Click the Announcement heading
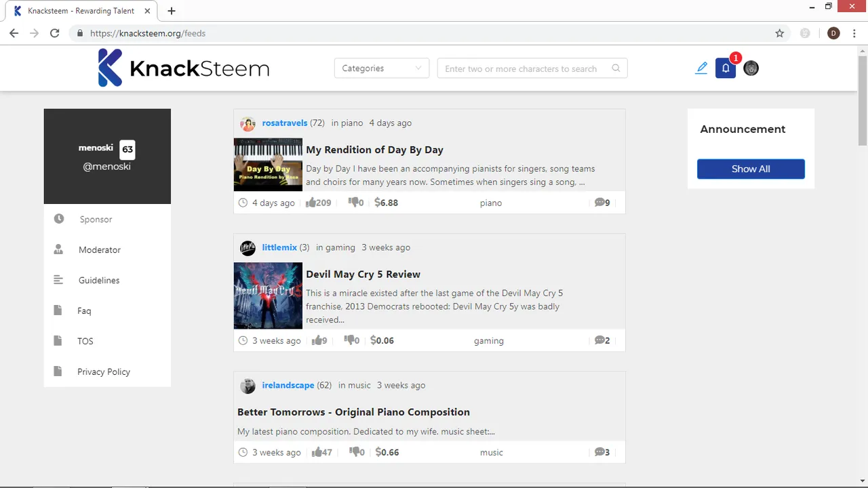 point(743,129)
